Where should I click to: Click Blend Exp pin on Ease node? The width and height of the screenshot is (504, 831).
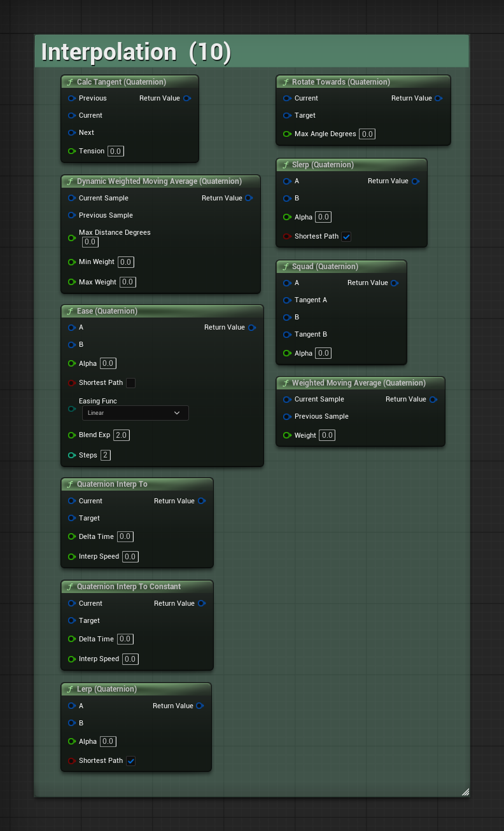[x=72, y=435]
